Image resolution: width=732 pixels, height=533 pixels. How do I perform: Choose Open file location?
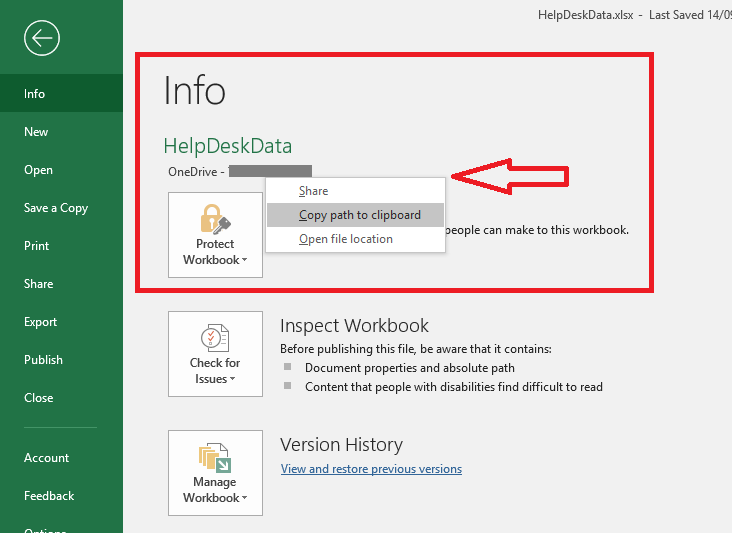point(355,239)
